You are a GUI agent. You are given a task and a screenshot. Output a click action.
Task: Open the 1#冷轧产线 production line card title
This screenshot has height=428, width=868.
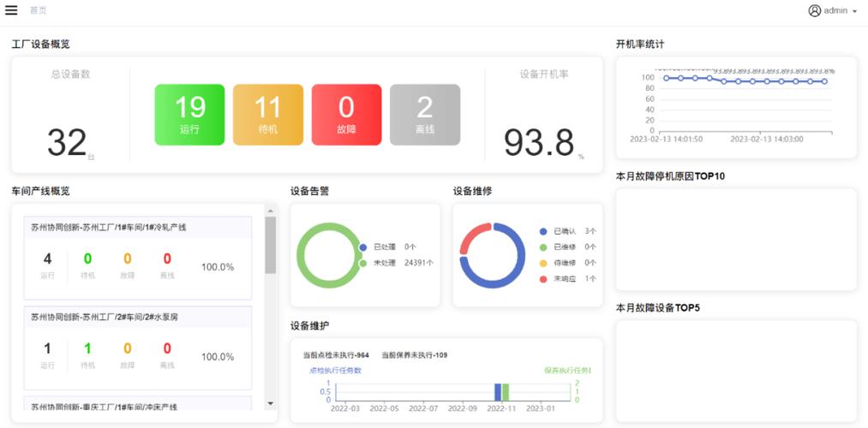point(109,228)
